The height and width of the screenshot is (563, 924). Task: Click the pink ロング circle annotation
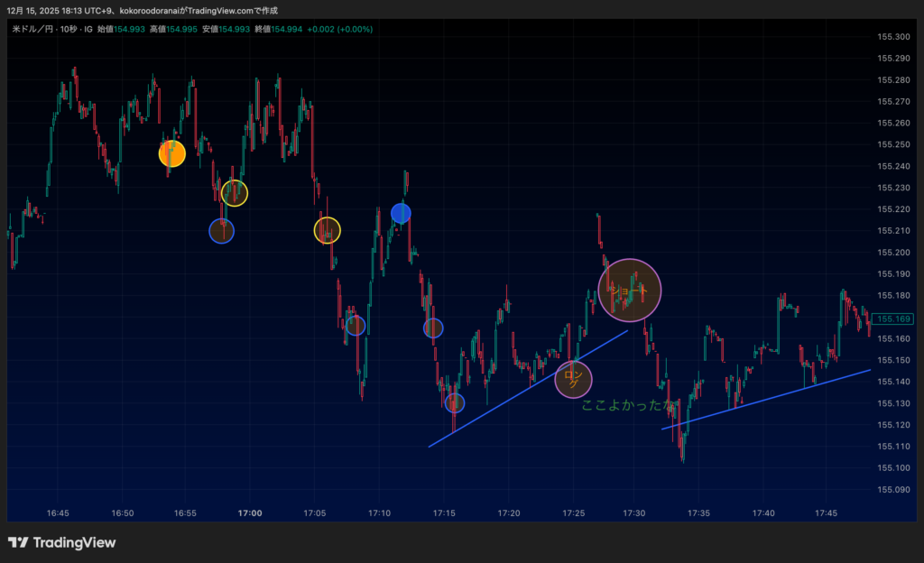[573, 379]
